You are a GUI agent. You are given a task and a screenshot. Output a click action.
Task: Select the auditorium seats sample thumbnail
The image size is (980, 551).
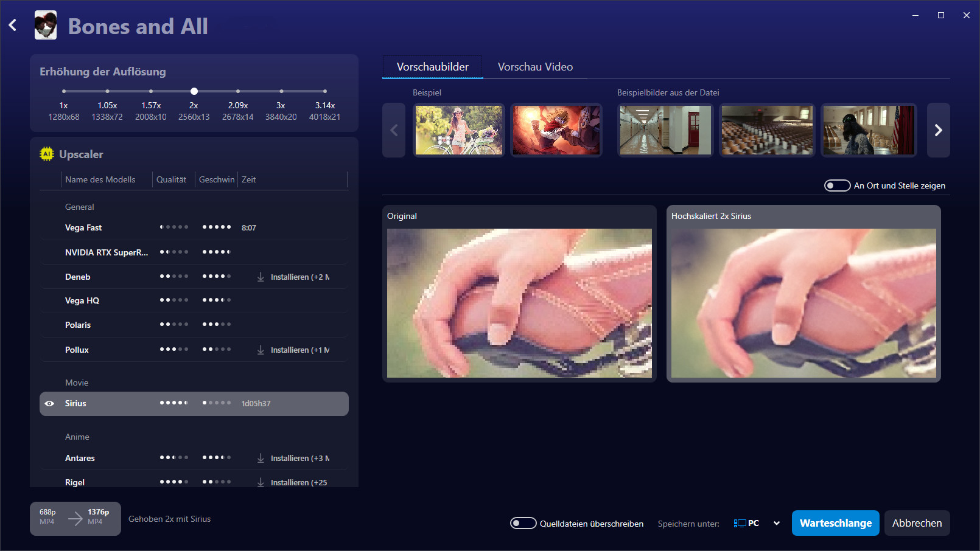coord(767,130)
